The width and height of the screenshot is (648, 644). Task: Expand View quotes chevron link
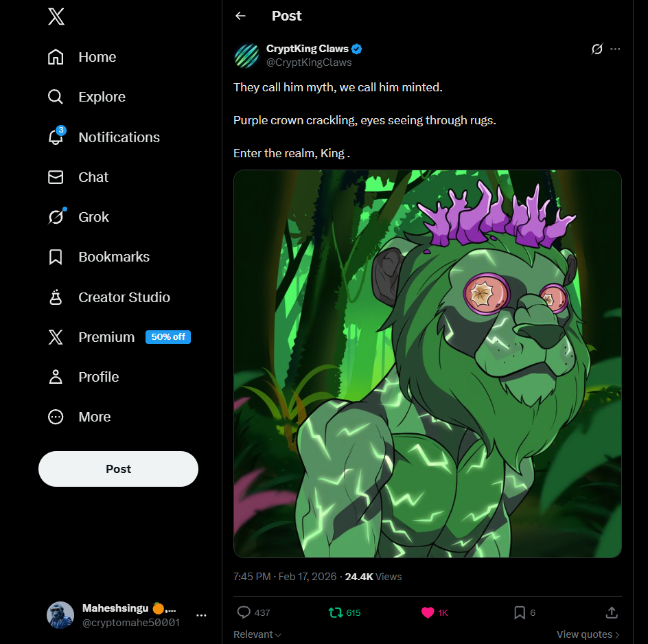(588, 634)
